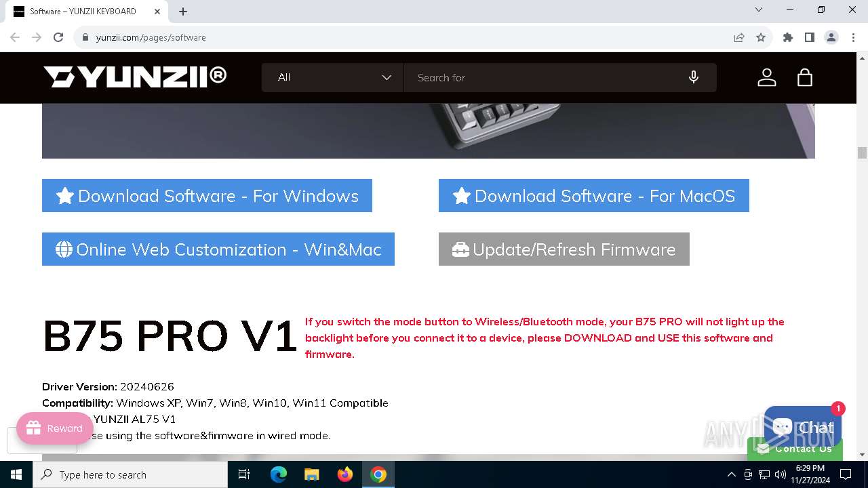Click the Contact Us button
Viewport: 868px width, 488px height.
pos(795,449)
